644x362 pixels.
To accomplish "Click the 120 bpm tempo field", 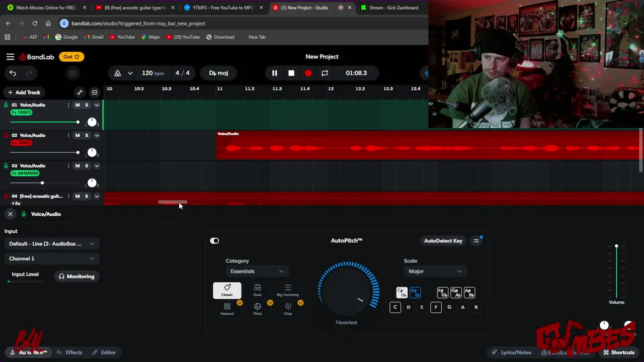I will pyautogui.click(x=152, y=73).
